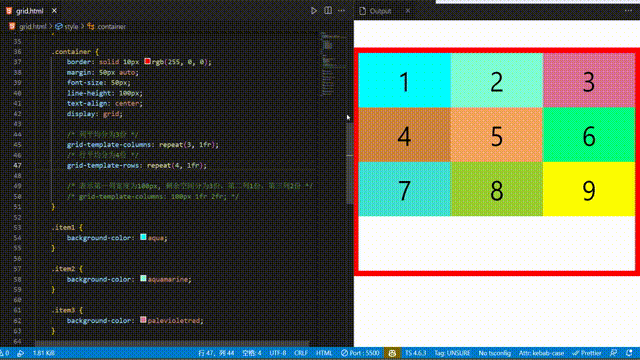Click the Tag: UNSURE status item
This screenshot has width=640, height=360.
click(452, 353)
